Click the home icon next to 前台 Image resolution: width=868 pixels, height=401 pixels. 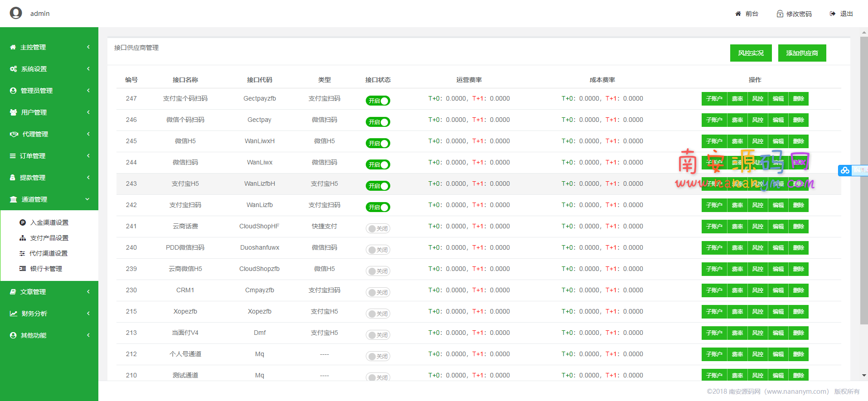coord(738,14)
